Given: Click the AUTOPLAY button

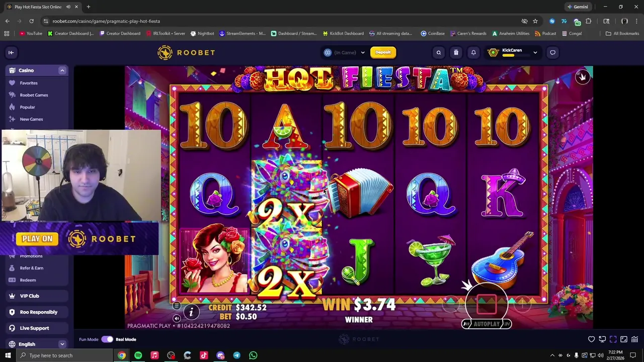Looking at the screenshot, I should [487, 324].
